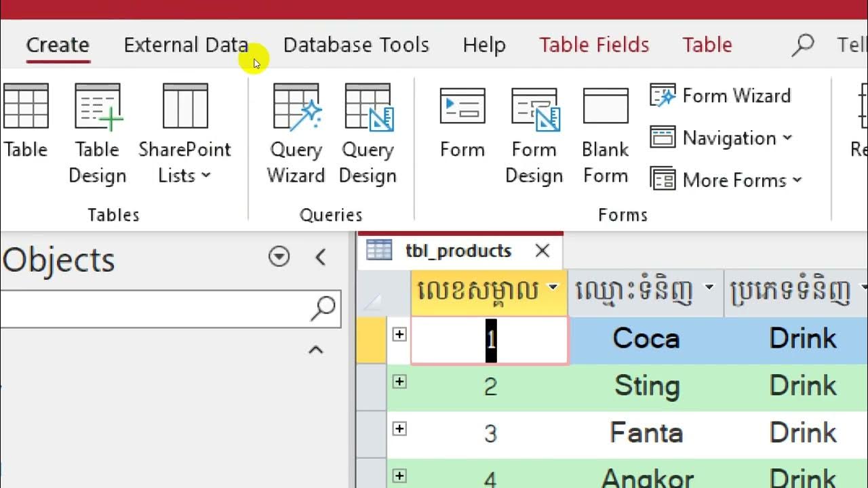
Task: Open the Database Tools tab
Action: tap(356, 45)
